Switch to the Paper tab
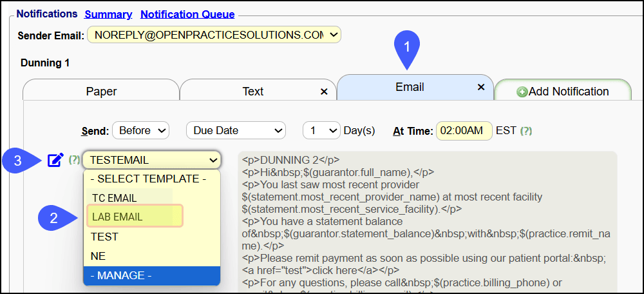The image size is (644, 294). click(101, 92)
